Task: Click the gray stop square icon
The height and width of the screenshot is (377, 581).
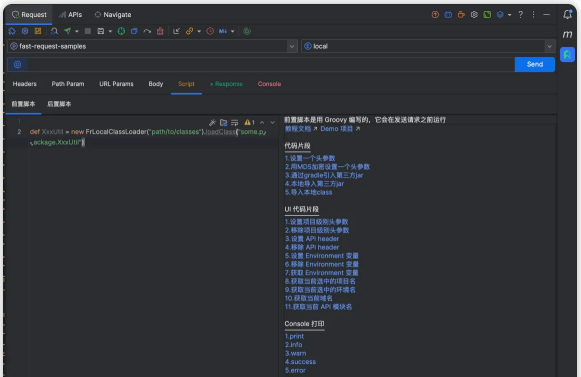Action: (88, 31)
